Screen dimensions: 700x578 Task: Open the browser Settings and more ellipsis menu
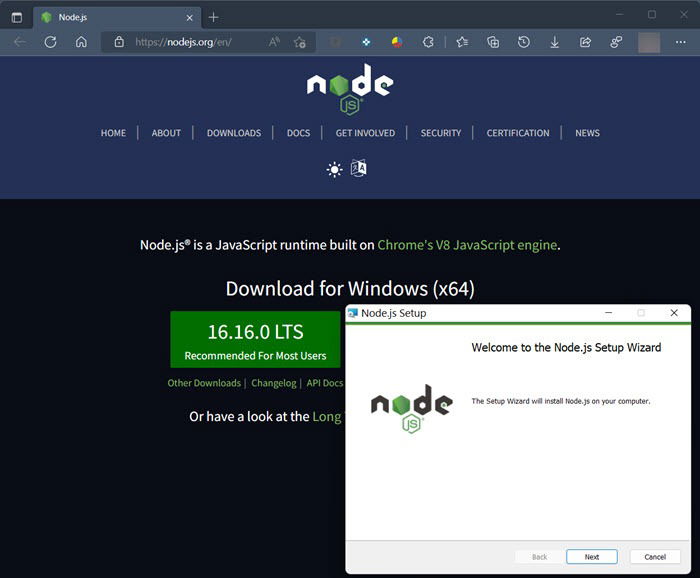coord(680,42)
